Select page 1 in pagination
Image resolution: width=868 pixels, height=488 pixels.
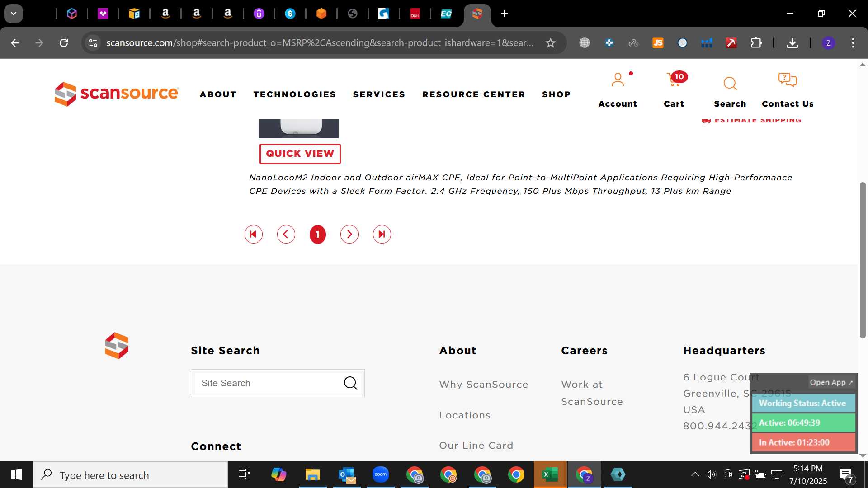click(318, 234)
